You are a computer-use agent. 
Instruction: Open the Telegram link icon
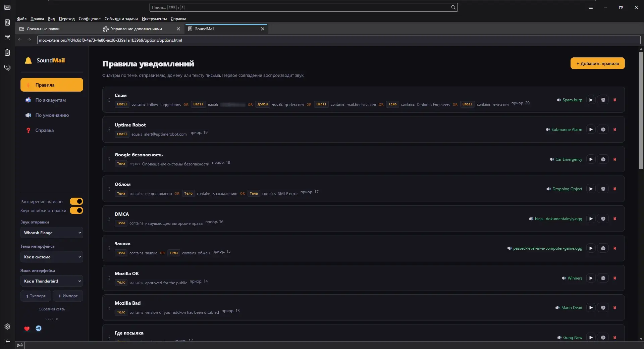(x=39, y=328)
